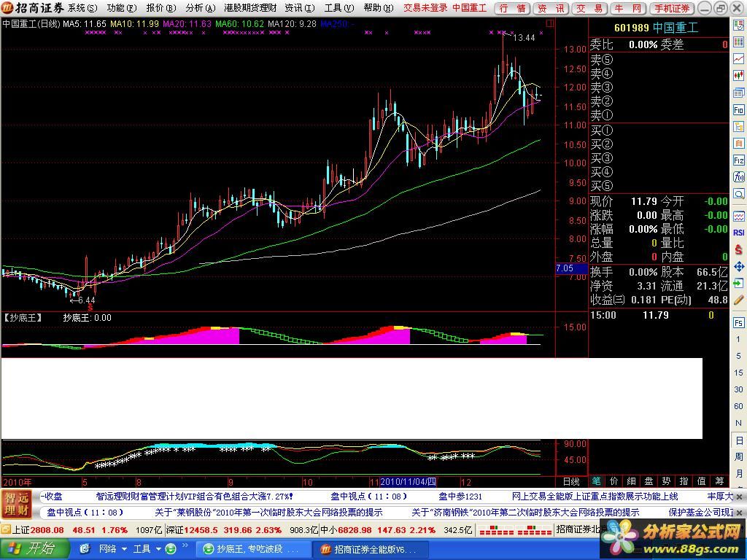The image size is (747, 560).
Task: Switch to 30-minute period
Action: 738,389
